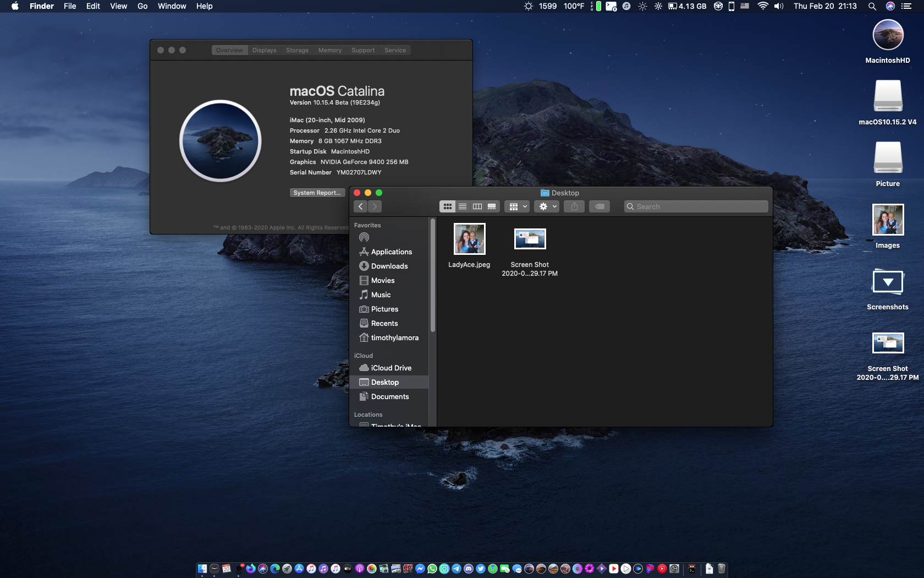The image size is (924, 578).
Task: Switch Finder to icon view
Action: pyautogui.click(x=448, y=206)
